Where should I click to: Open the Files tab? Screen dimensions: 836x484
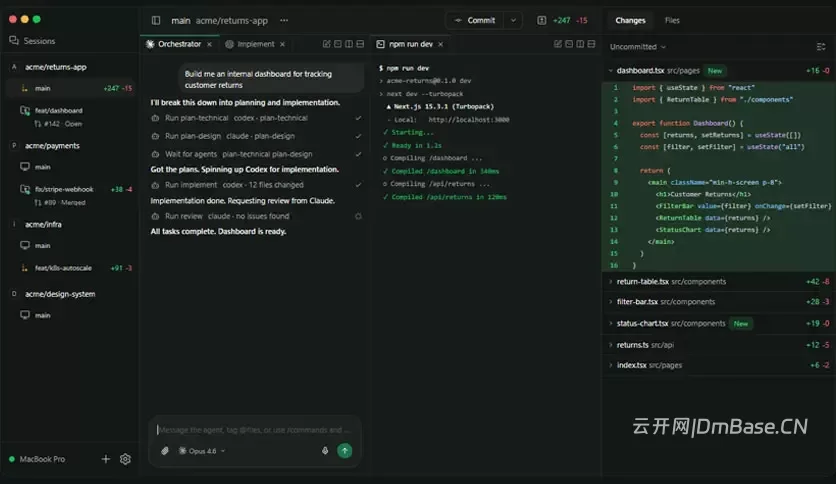pos(672,20)
